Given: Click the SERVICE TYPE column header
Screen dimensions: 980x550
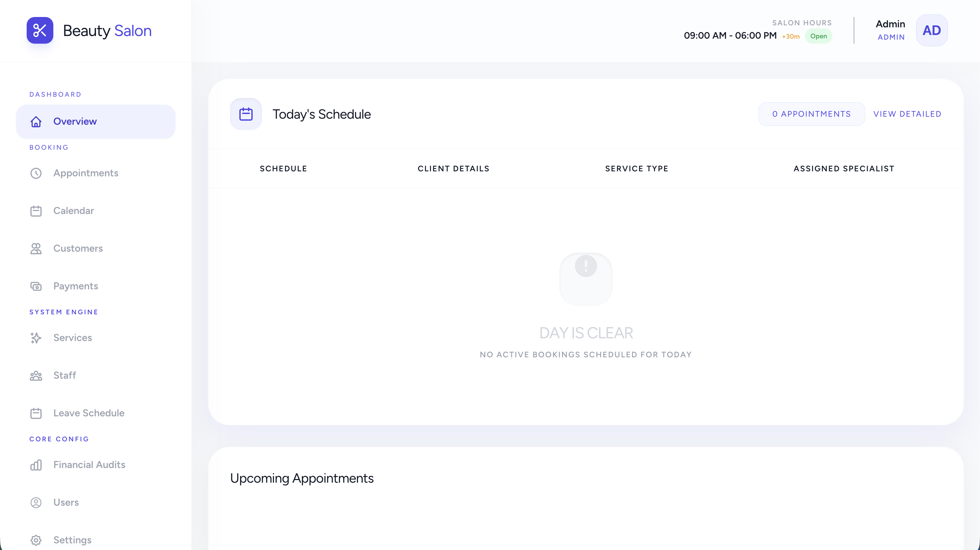Looking at the screenshot, I should pos(636,169).
